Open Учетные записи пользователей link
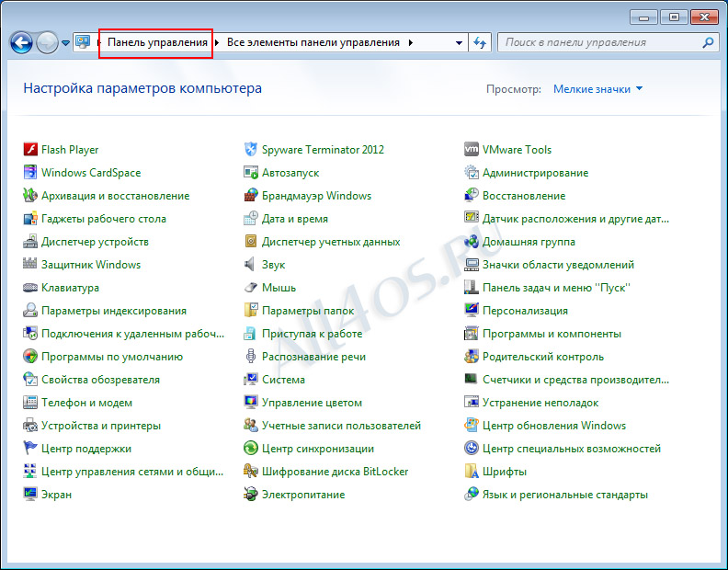The width and height of the screenshot is (728, 570). [x=341, y=426]
